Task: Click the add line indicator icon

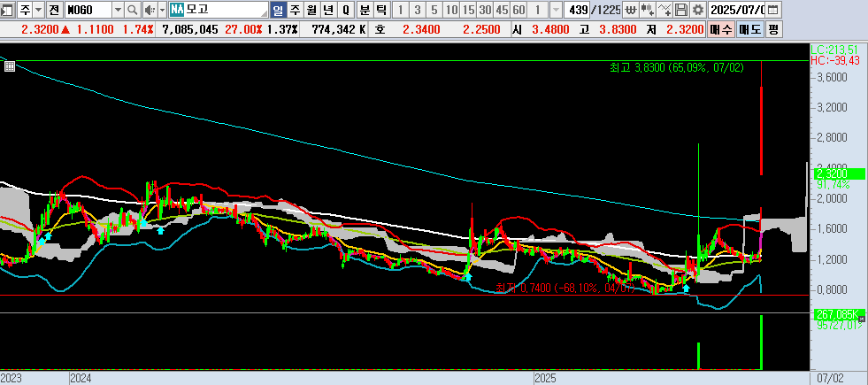Action: pos(664,10)
